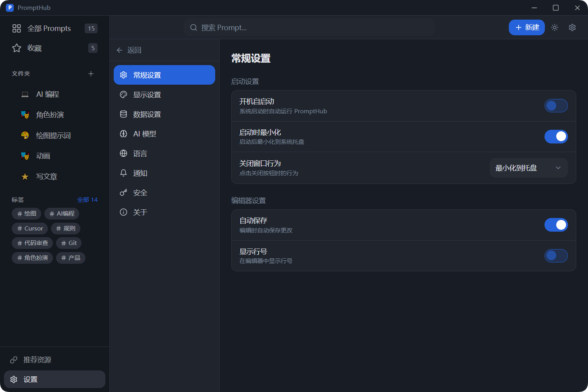Click the magnifier icon in the search bar
The height and width of the screenshot is (392, 588).
click(x=194, y=27)
